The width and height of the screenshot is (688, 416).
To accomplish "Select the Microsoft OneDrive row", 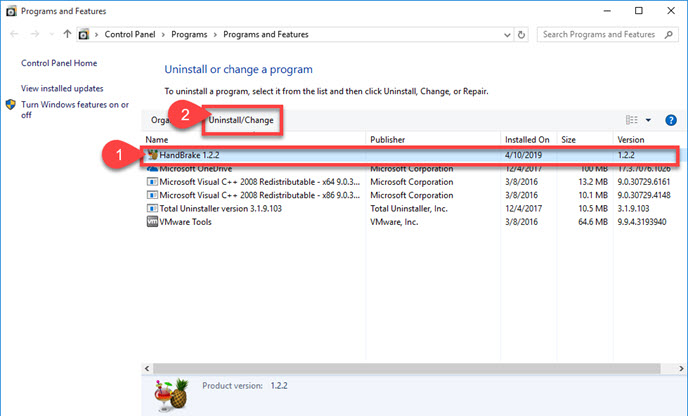I will point(410,169).
